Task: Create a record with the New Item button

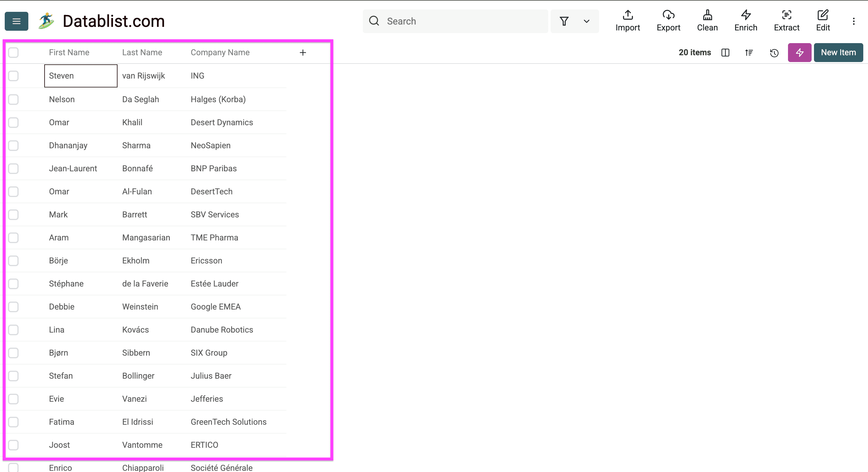Action: tap(838, 53)
